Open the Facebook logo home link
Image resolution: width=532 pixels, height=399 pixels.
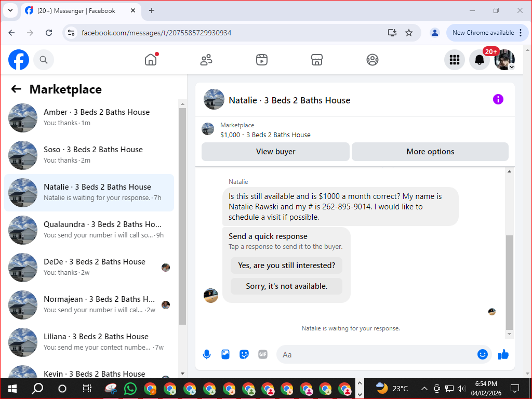19,60
